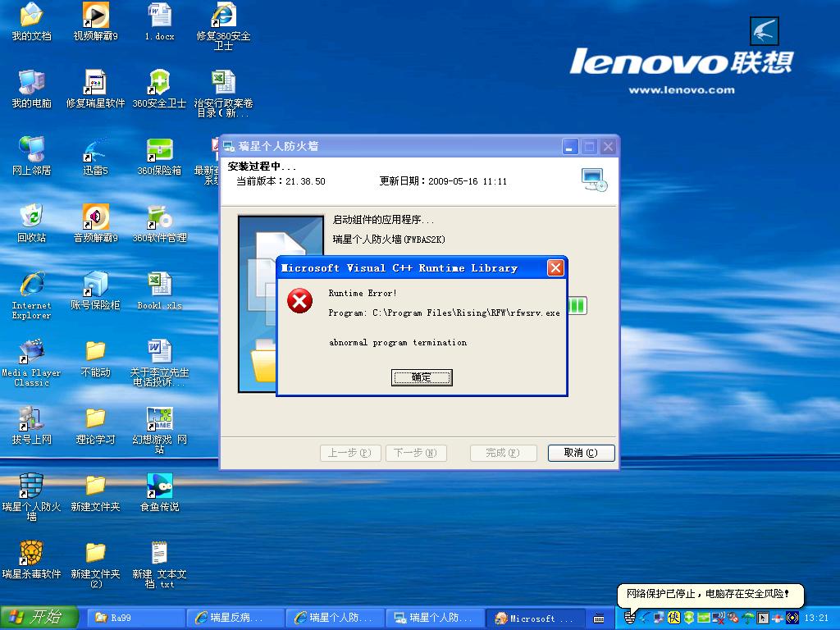
Task: Switch to Ra99 taskbar window
Action: click(x=135, y=618)
